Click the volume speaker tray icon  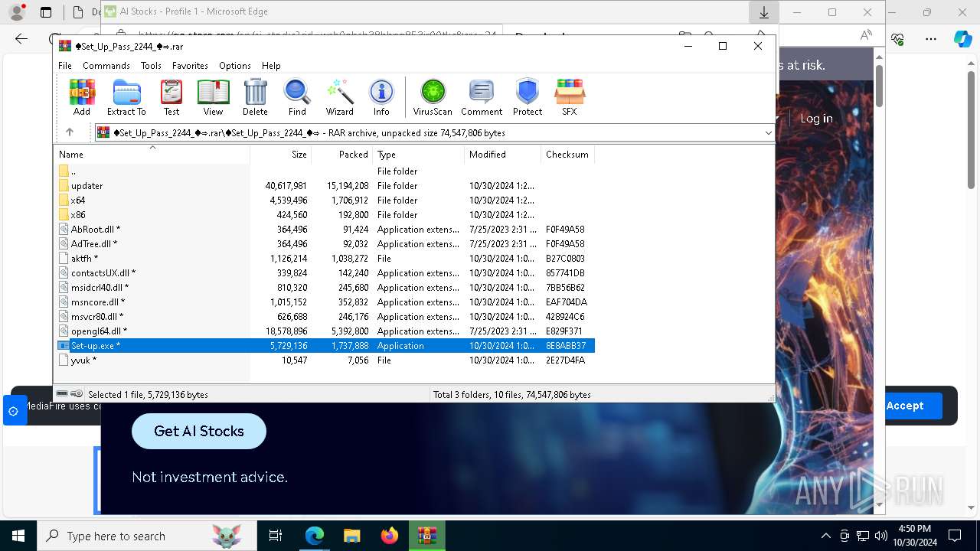[x=880, y=536]
